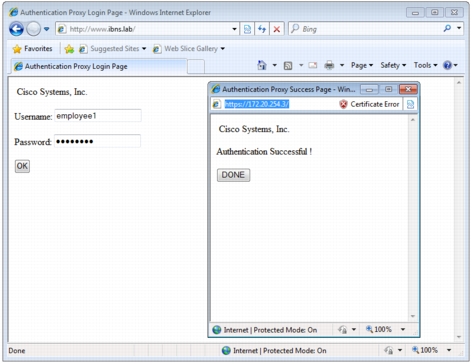473x364 pixels.
Task: Click the Bing search box
Action: (x=365, y=29)
